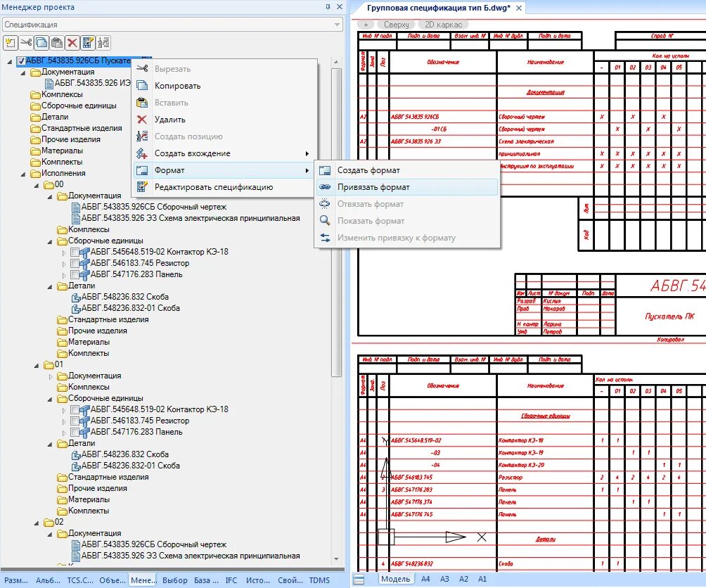Click the scissors cut icon in project manager toolbar
This screenshot has height=588, width=706.
(x=26, y=43)
